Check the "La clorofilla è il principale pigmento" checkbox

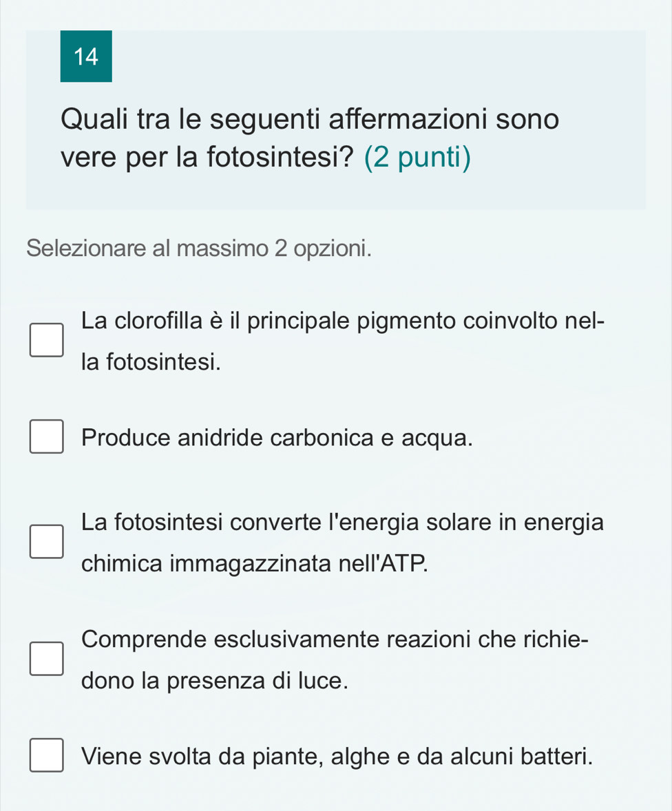47,340
